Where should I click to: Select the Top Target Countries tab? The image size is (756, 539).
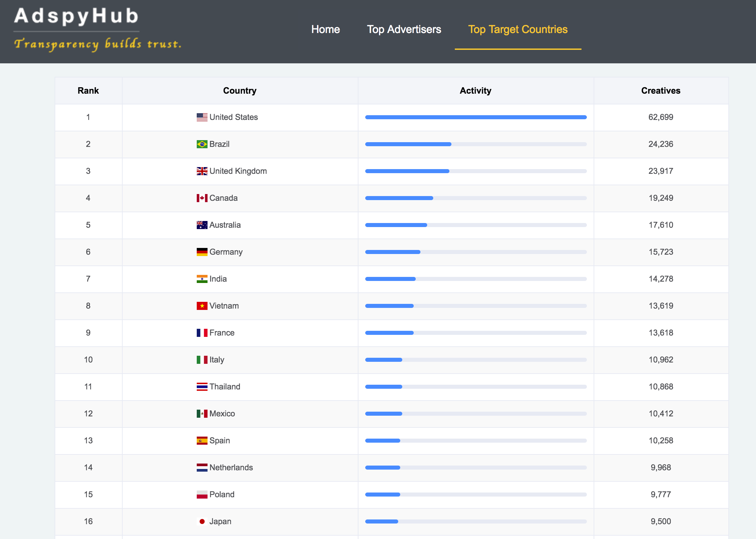point(518,29)
